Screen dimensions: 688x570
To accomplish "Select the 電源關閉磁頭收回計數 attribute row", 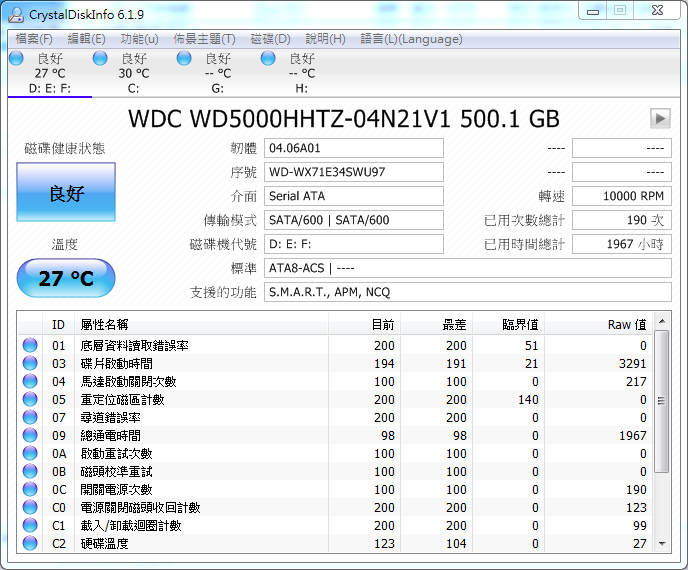I will point(335,507).
